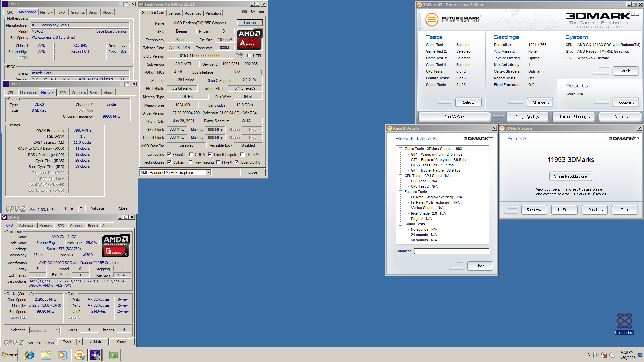The height and width of the screenshot is (362, 644).
Task: Collapse the Sound Tests tree node
Action: pyautogui.click(x=400, y=224)
